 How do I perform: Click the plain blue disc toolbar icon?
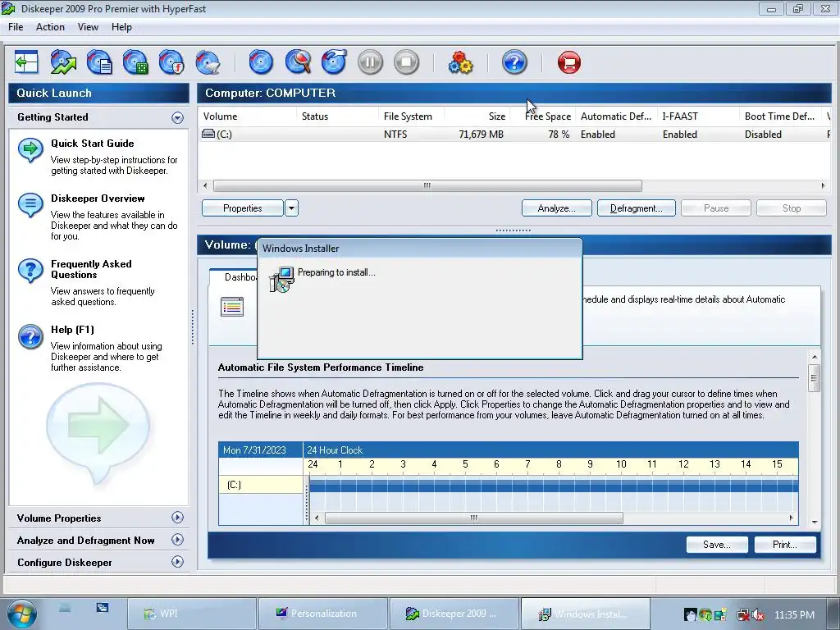262,62
